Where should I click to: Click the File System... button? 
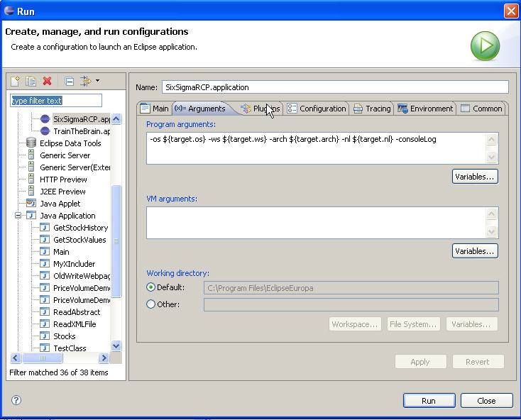pyautogui.click(x=413, y=324)
